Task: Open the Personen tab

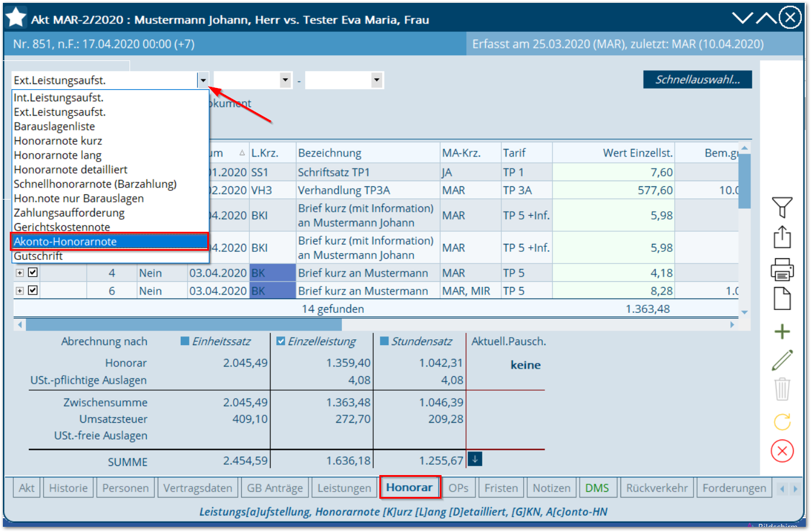Action: point(125,488)
